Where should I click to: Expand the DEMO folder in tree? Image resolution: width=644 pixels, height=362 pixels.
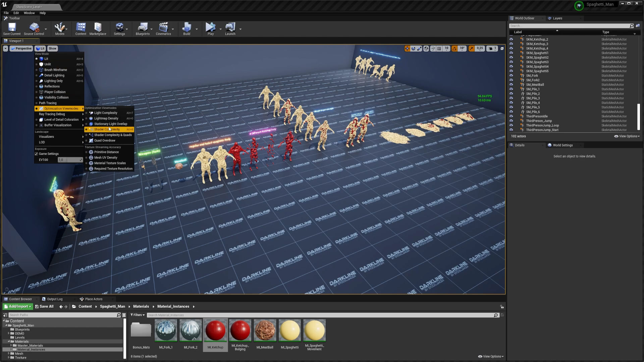[9, 334]
